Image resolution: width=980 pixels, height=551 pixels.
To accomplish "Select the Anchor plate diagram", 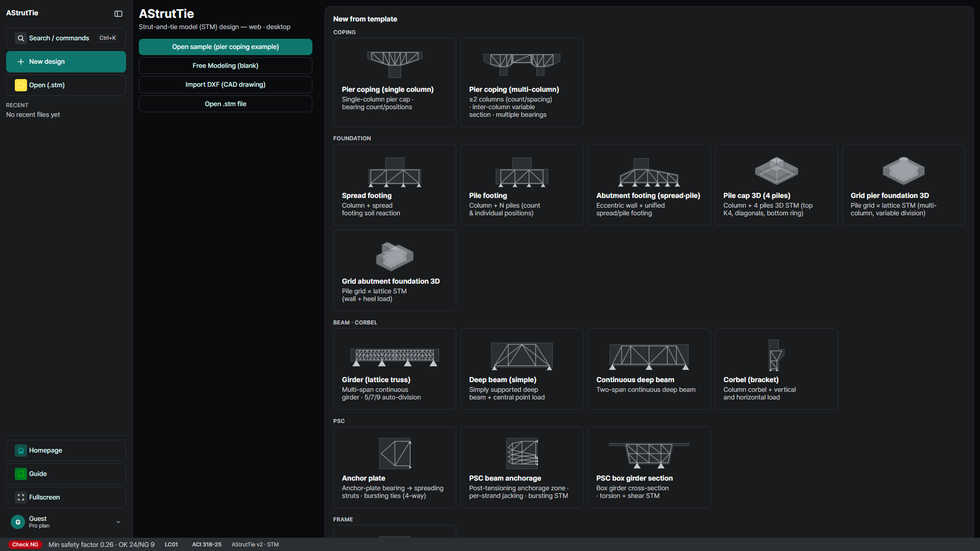I will pos(395,453).
